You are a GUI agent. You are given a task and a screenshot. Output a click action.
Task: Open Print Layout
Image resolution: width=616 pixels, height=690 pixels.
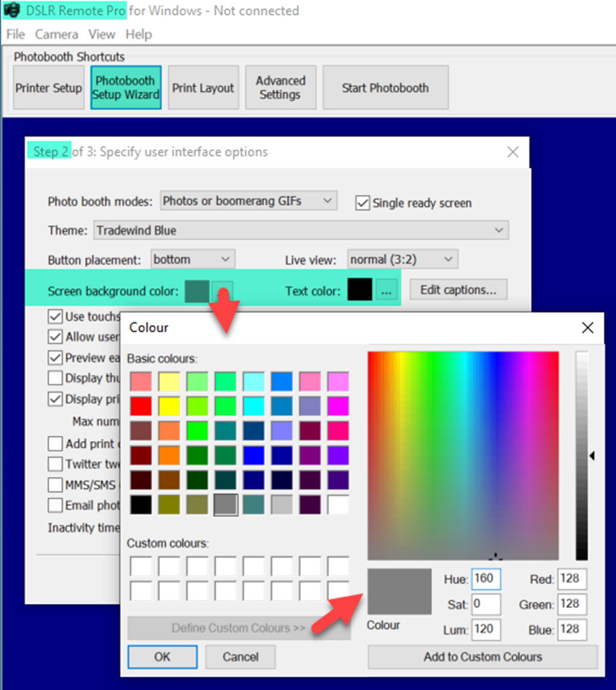tap(203, 88)
